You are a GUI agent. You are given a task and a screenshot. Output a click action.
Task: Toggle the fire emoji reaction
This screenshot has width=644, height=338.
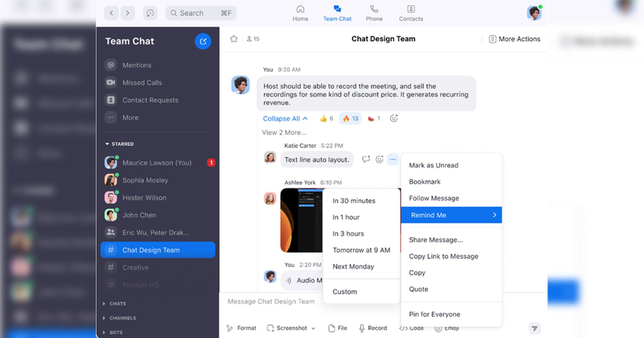coord(350,118)
